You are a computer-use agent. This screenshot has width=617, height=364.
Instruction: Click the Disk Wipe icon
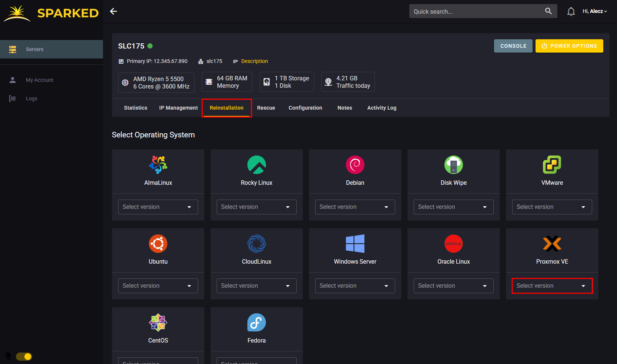(x=454, y=165)
